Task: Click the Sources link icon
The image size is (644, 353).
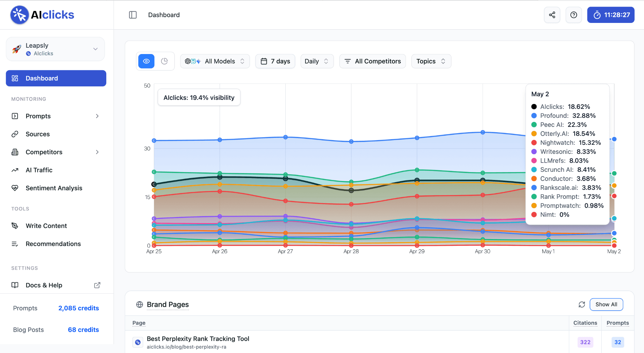Action: (15, 134)
